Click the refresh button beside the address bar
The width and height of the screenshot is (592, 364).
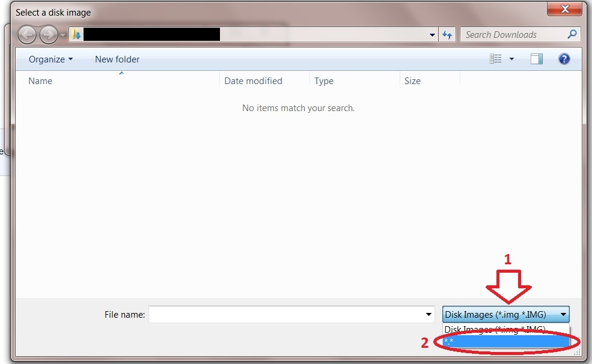coord(447,35)
